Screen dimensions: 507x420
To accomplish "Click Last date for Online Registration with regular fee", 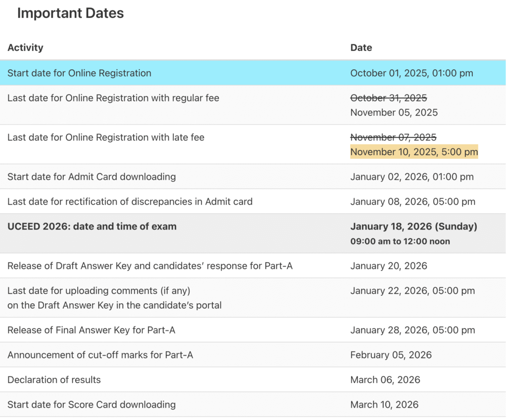I will click(113, 98).
